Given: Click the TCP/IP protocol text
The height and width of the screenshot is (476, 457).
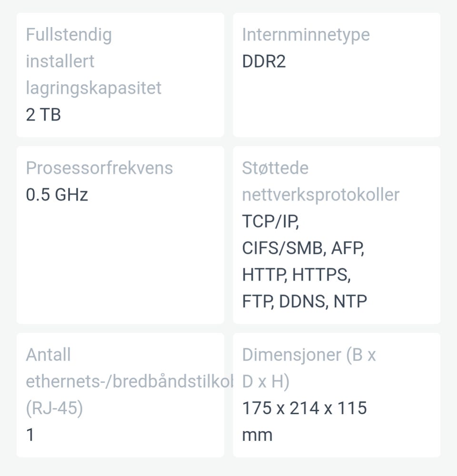Looking at the screenshot, I should (x=270, y=221).
